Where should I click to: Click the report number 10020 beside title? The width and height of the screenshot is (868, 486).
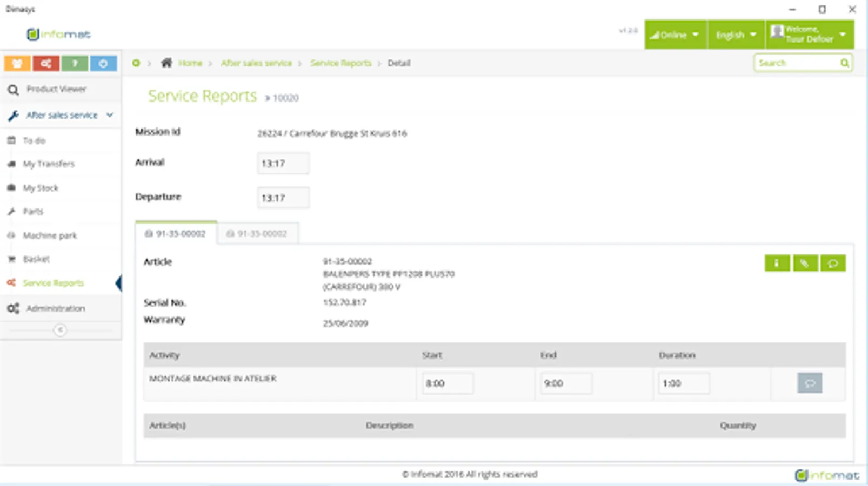(x=285, y=98)
